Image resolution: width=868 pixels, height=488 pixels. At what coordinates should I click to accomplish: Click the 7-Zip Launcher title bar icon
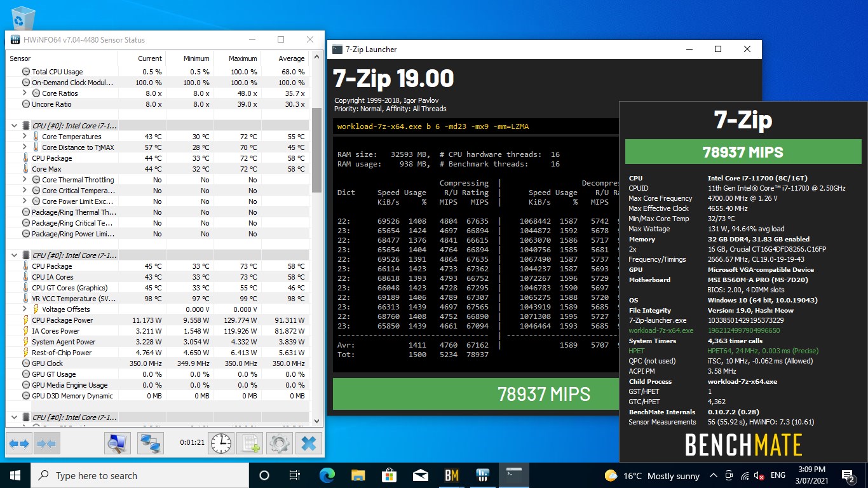coord(337,50)
